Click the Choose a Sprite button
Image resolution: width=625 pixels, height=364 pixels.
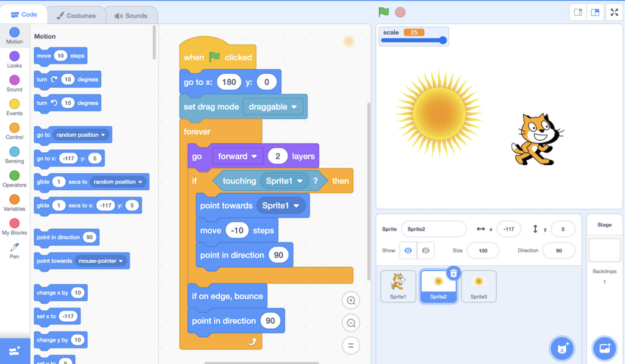pos(562,349)
